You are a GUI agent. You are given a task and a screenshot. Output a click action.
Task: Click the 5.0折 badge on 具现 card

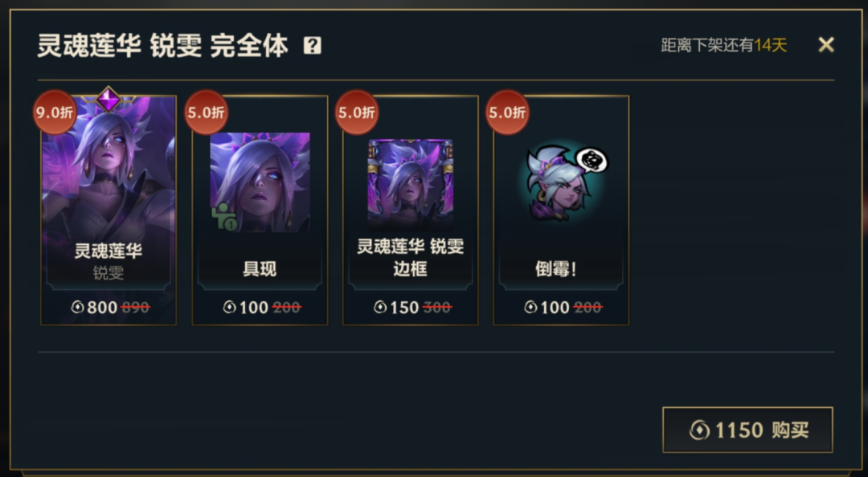tap(206, 112)
